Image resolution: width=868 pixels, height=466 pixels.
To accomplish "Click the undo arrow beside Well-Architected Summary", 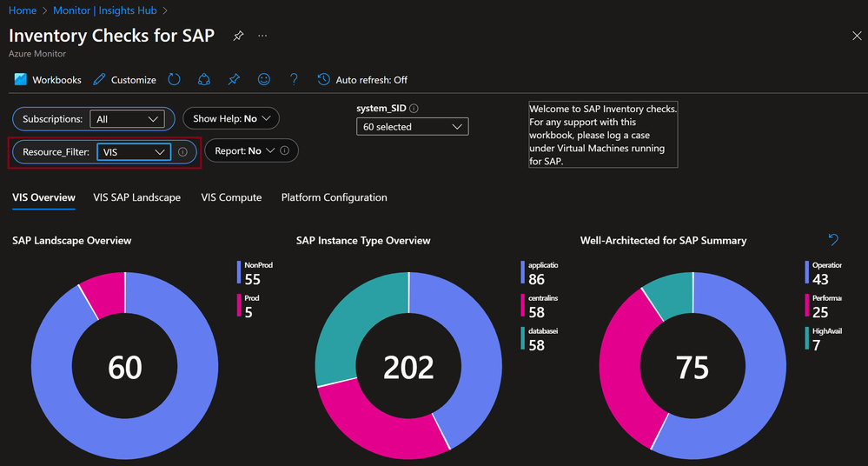I will coord(833,240).
